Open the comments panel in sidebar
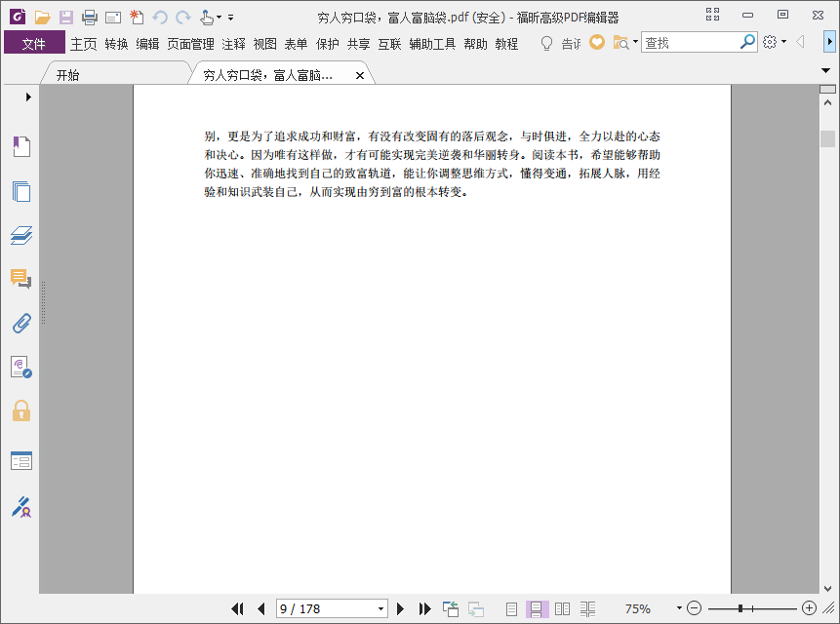Screen dimensions: 840x624 pyautogui.click(x=21, y=279)
